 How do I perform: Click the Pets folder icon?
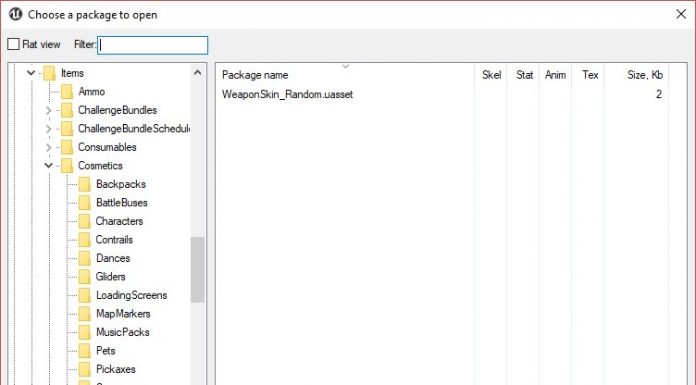(85, 351)
